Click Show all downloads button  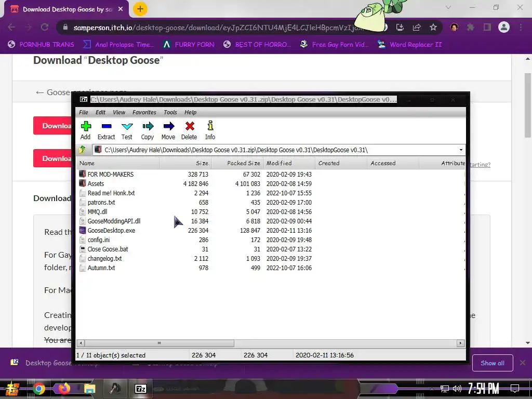tap(493, 363)
